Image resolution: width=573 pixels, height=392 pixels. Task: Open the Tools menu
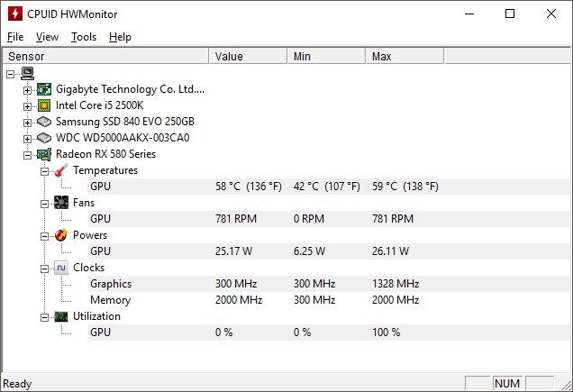pyautogui.click(x=84, y=37)
